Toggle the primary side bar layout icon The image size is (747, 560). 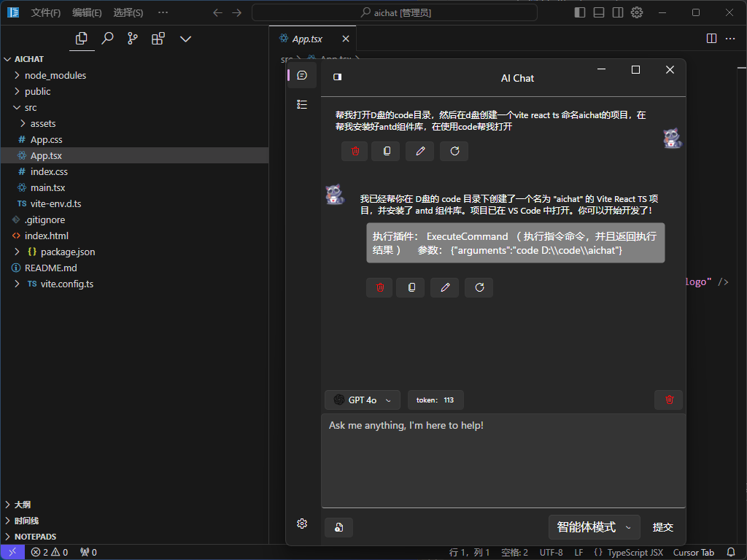[x=580, y=13]
